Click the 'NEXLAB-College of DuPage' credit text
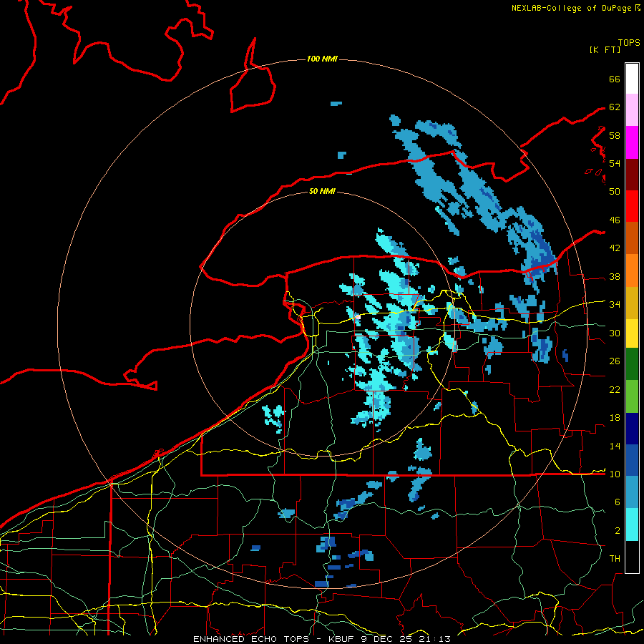The width and height of the screenshot is (644, 644). pyautogui.click(x=571, y=8)
